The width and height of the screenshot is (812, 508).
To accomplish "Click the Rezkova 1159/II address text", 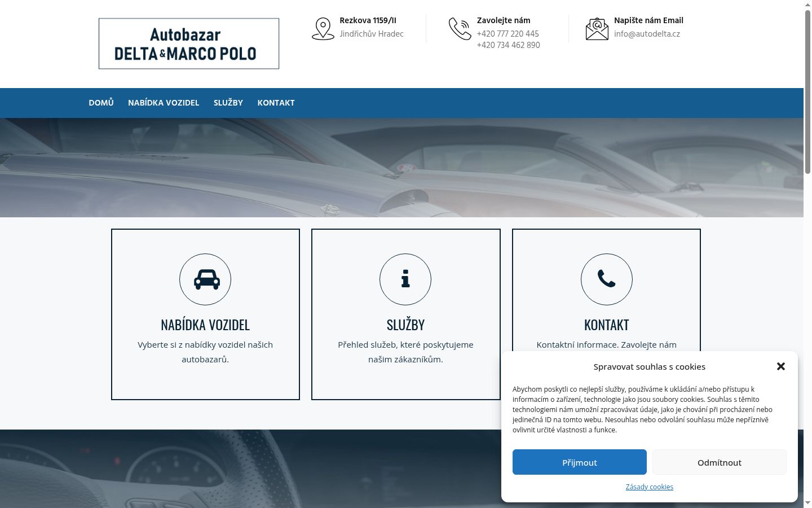I will tap(368, 20).
